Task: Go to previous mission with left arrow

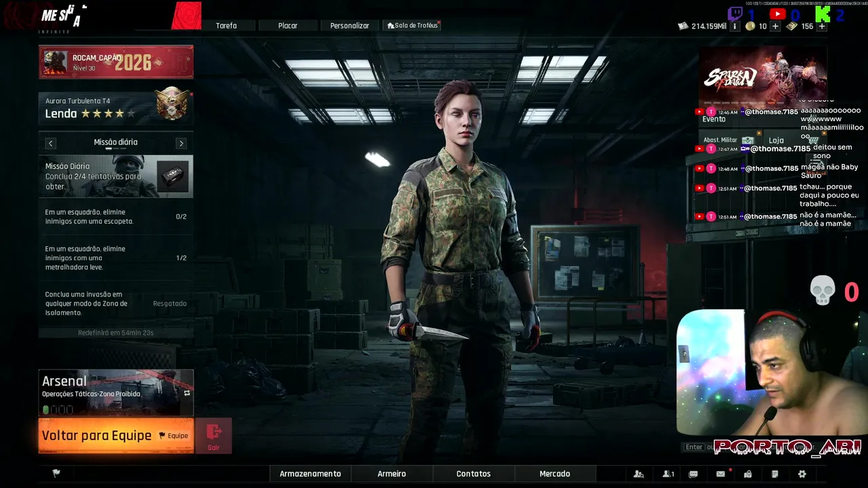Action: [x=51, y=143]
